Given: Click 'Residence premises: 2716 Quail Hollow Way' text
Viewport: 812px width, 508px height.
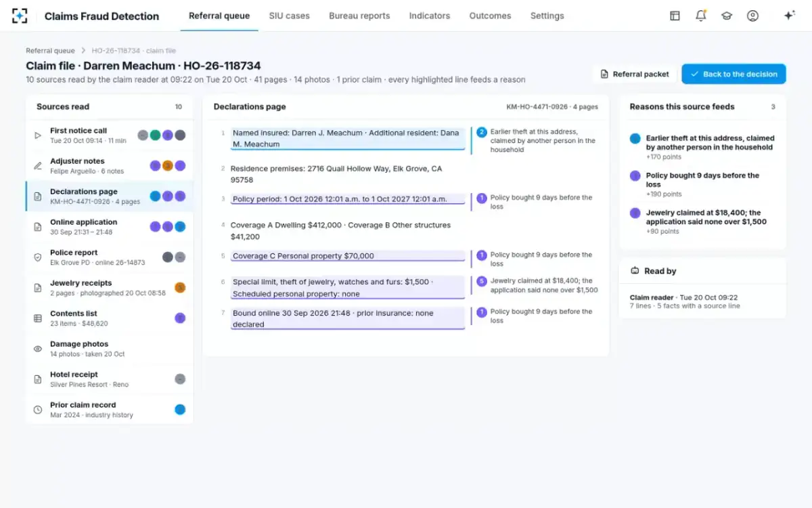Looking at the screenshot, I should 336,174.
